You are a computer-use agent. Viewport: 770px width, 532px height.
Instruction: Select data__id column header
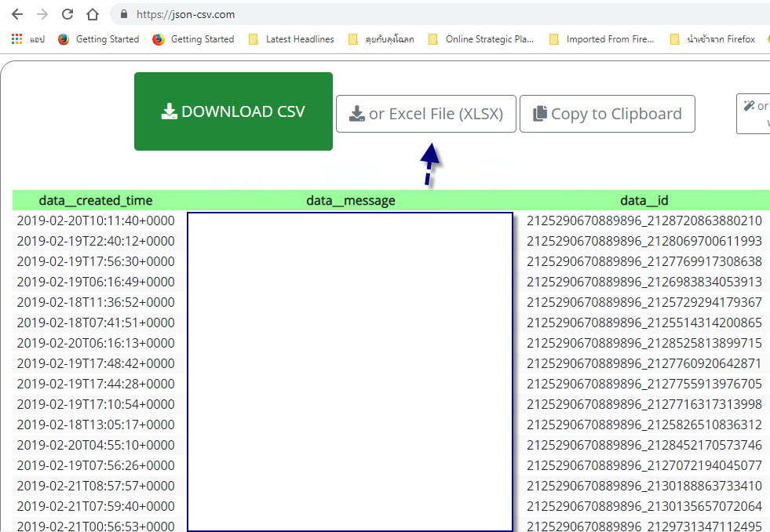click(x=644, y=200)
